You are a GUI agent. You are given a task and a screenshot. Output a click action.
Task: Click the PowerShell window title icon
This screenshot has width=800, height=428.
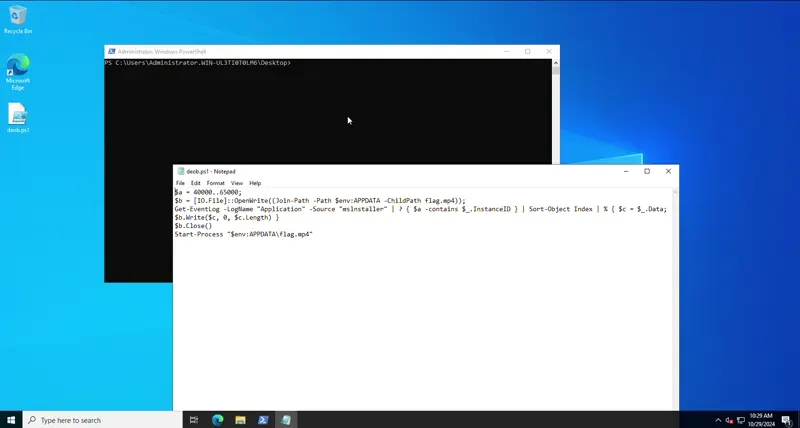pyautogui.click(x=111, y=52)
